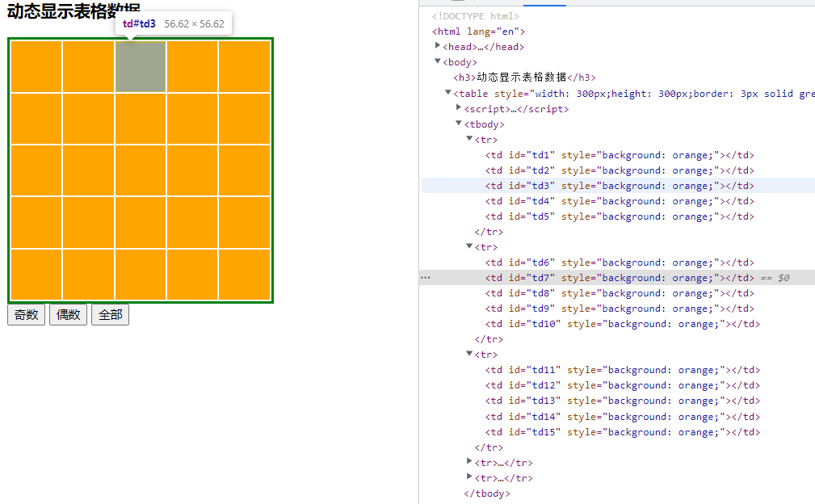Expand the script element node
The height and width of the screenshot is (504, 815).
[x=459, y=107]
